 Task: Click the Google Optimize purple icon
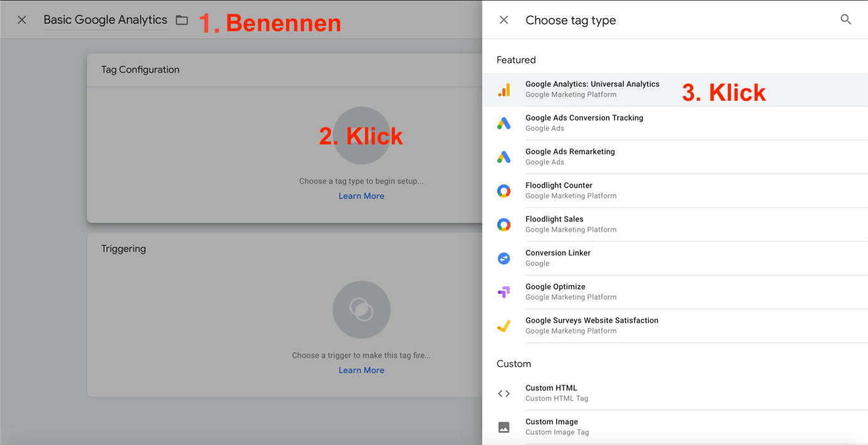tap(504, 292)
